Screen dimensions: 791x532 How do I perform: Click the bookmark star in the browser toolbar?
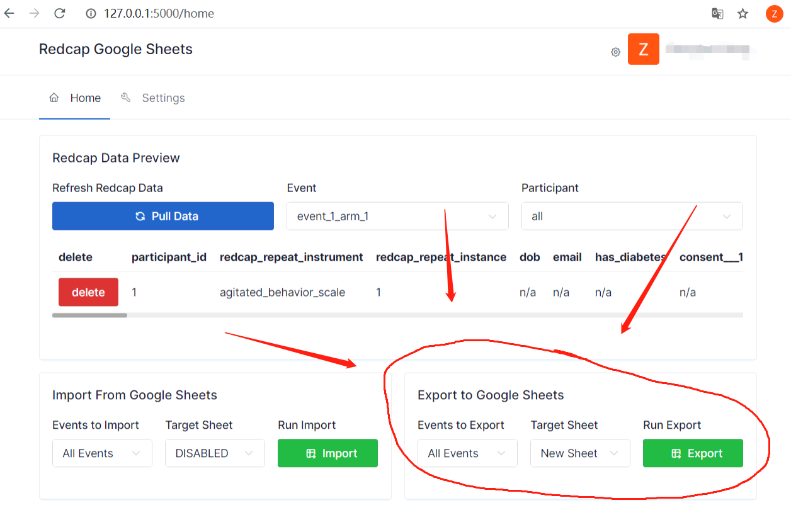point(743,13)
